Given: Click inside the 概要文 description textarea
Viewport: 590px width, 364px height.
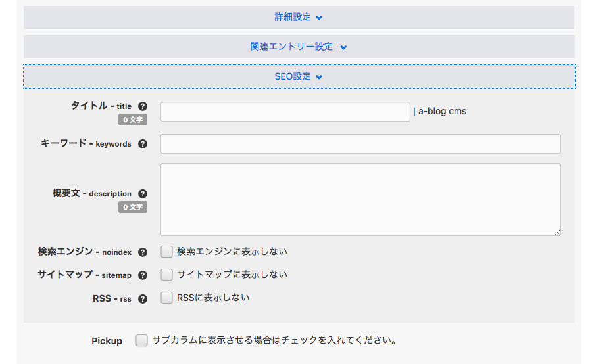Looking at the screenshot, I should pos(360,199).
